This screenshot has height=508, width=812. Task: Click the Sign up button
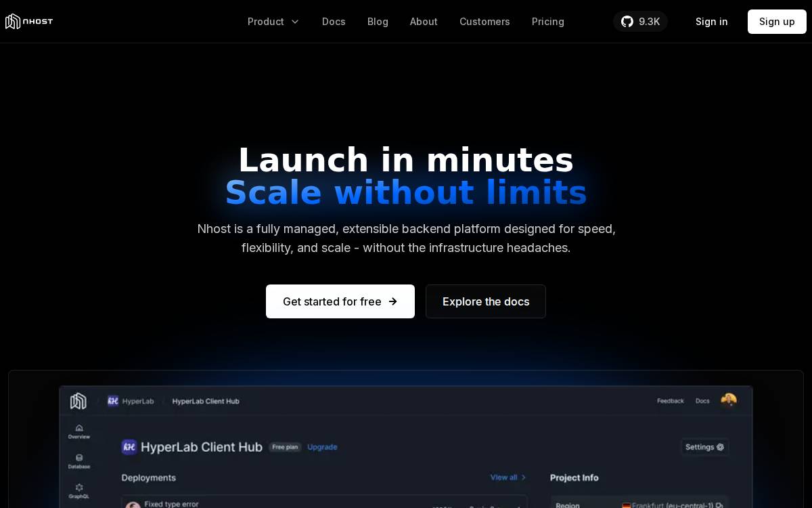(x=777, y=22)
